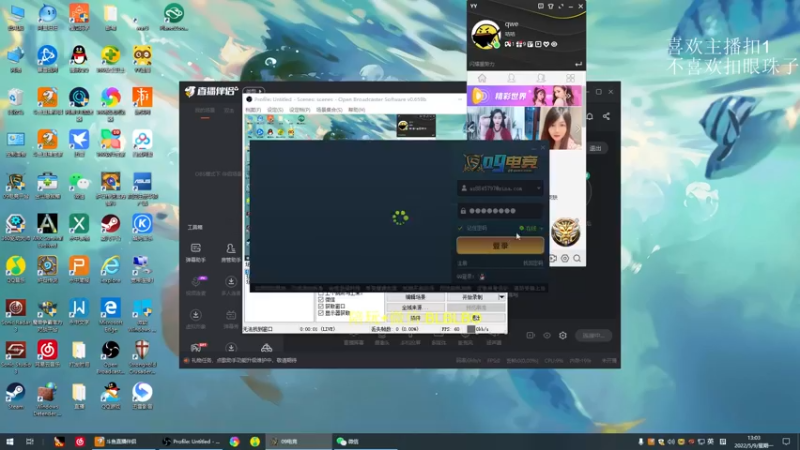The height and width of the screenshot is (450, 800).
Task: Switch to 09电竞 taskbar item
Action: pyautogui.click(x=298, y=441)
